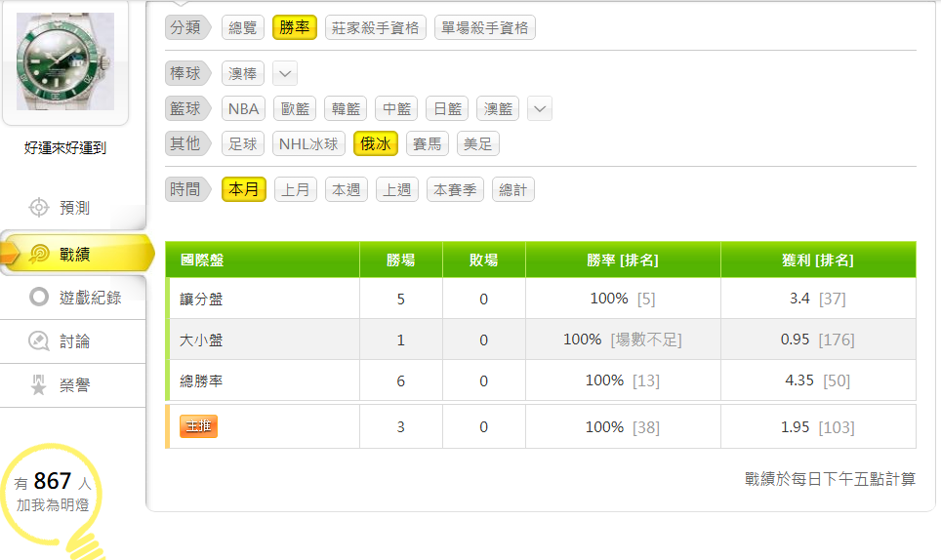Expand the baseball leagues dropdown arrow
The image size is (941, 560).
pos(285,74)
